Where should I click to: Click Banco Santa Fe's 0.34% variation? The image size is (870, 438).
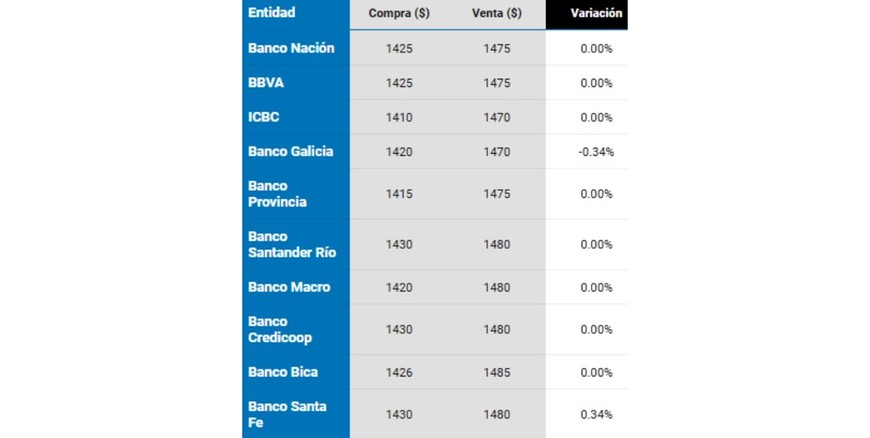pos(596,415)
